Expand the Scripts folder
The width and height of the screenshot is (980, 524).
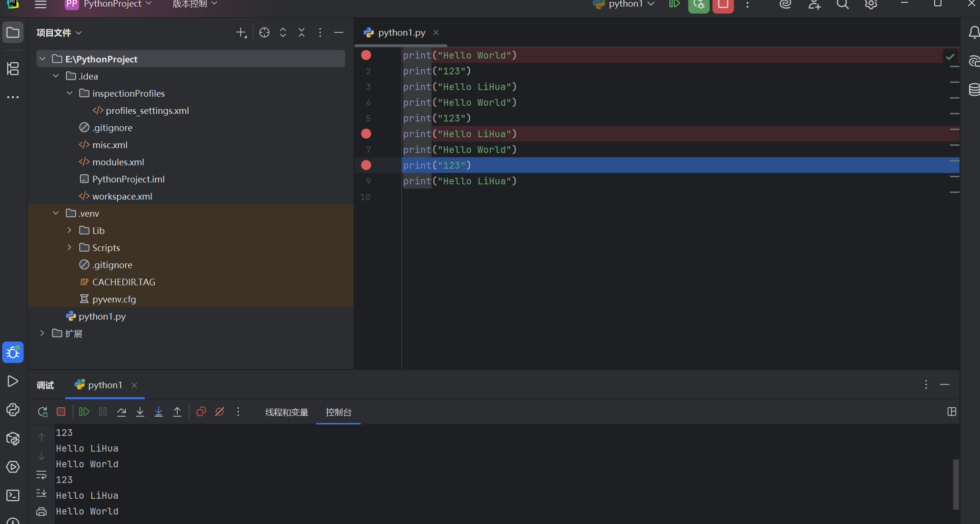click(x=70, y=248)
